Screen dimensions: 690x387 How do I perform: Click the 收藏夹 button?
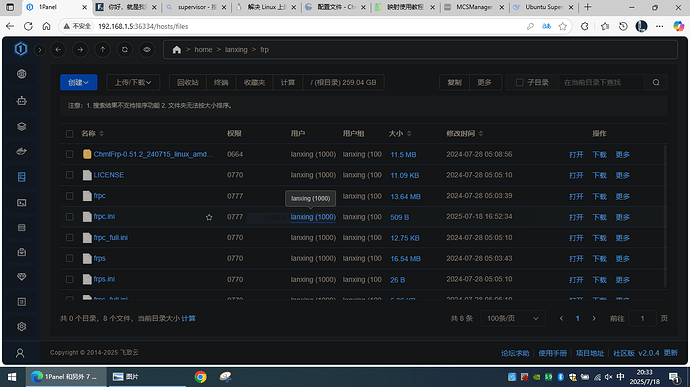tap(255, 82)
